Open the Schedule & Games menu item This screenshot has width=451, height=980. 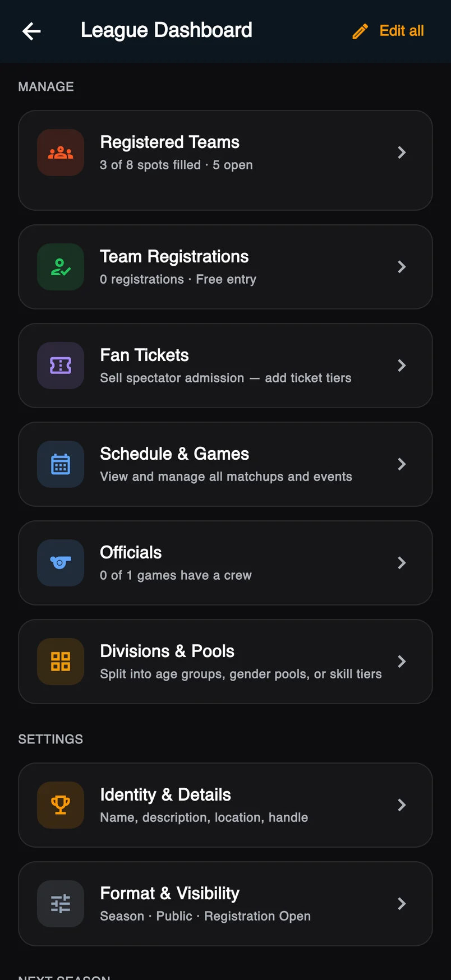225,464
